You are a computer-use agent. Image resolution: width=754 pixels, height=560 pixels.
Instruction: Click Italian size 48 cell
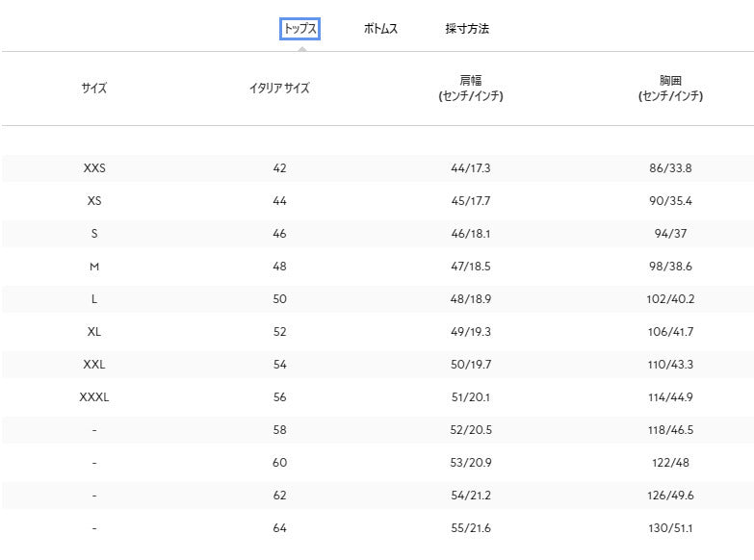(279, 267)
